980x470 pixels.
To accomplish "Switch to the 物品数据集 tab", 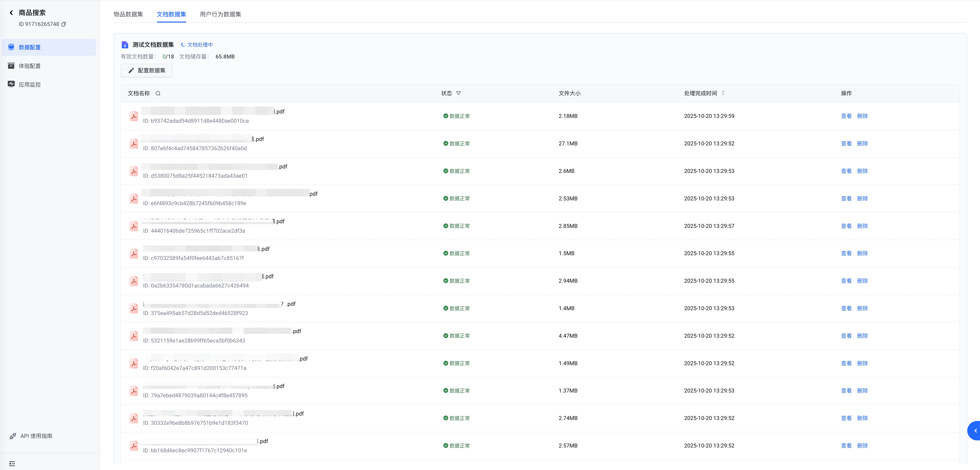I will pyautogui.click(x=128, y=14).
